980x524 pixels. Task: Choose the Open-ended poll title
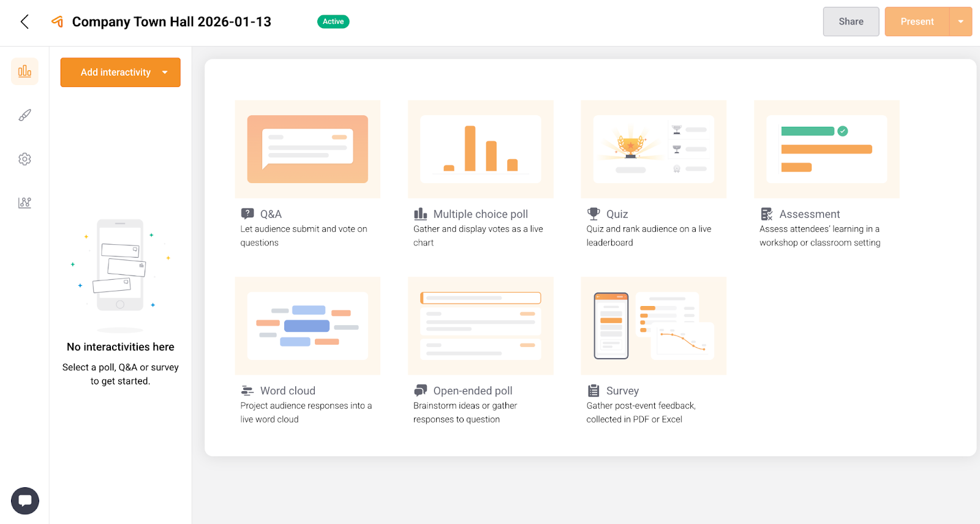point(472,391)
